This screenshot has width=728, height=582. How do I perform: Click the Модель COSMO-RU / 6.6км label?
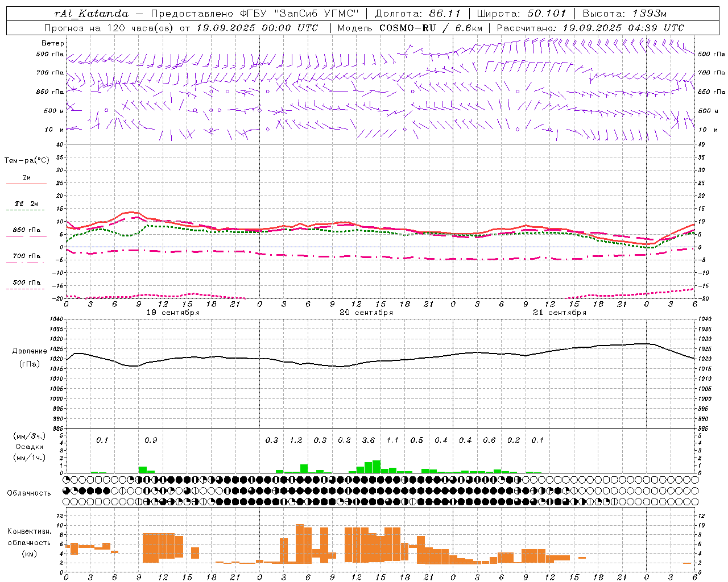point(409,28)
